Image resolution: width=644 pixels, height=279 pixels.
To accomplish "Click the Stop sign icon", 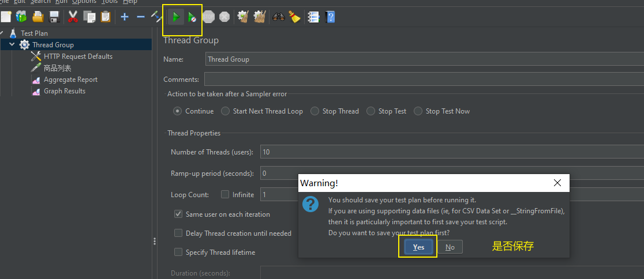I will click(209, 17).
